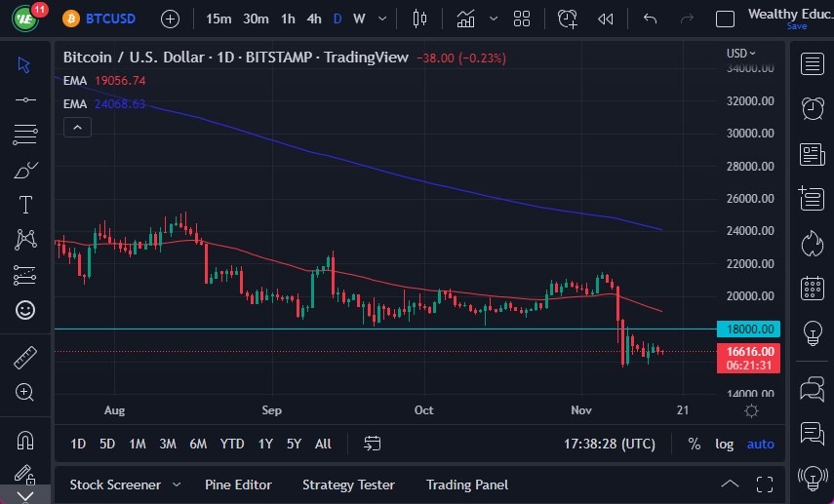
Task: Toggle percent scale on price axis
Action: (x=694, y=444)
